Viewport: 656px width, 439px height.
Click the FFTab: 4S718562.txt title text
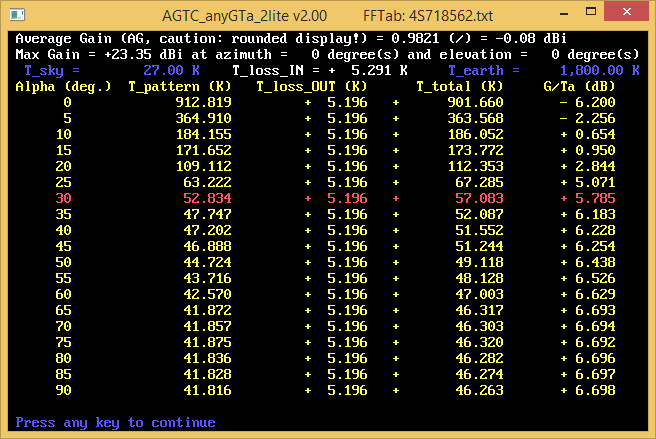(428, 16)
